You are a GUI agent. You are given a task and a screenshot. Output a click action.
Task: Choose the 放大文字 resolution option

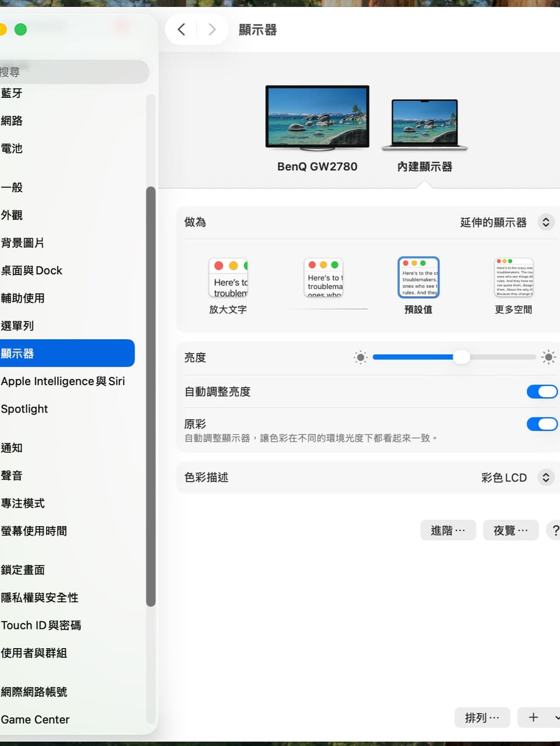228,278
